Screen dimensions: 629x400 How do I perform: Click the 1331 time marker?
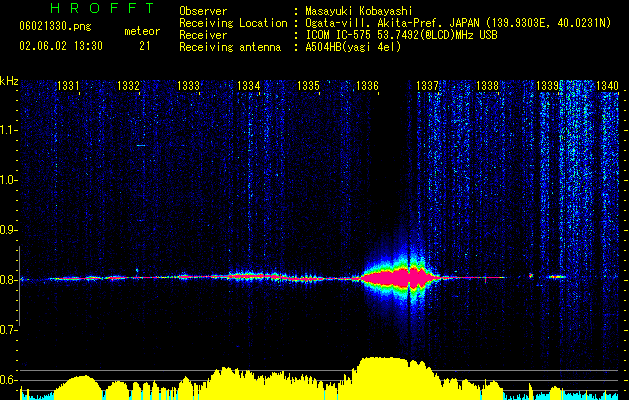[68, 85]
